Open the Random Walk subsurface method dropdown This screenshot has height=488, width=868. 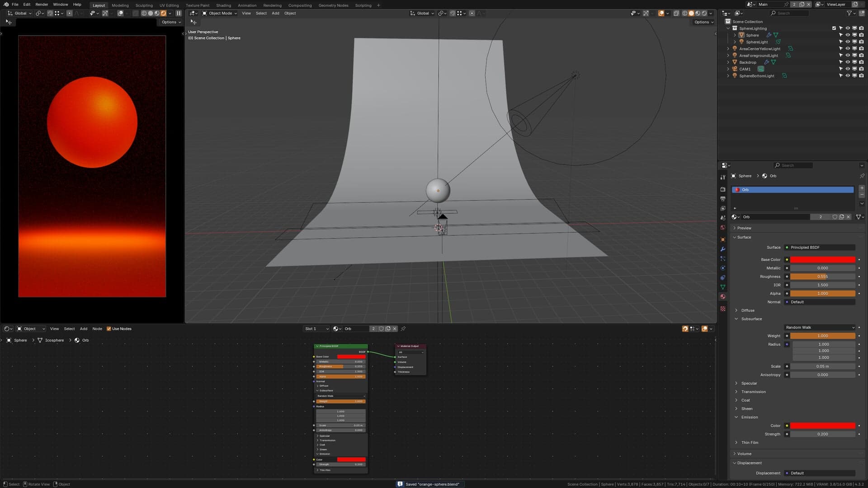pos(820,327)
